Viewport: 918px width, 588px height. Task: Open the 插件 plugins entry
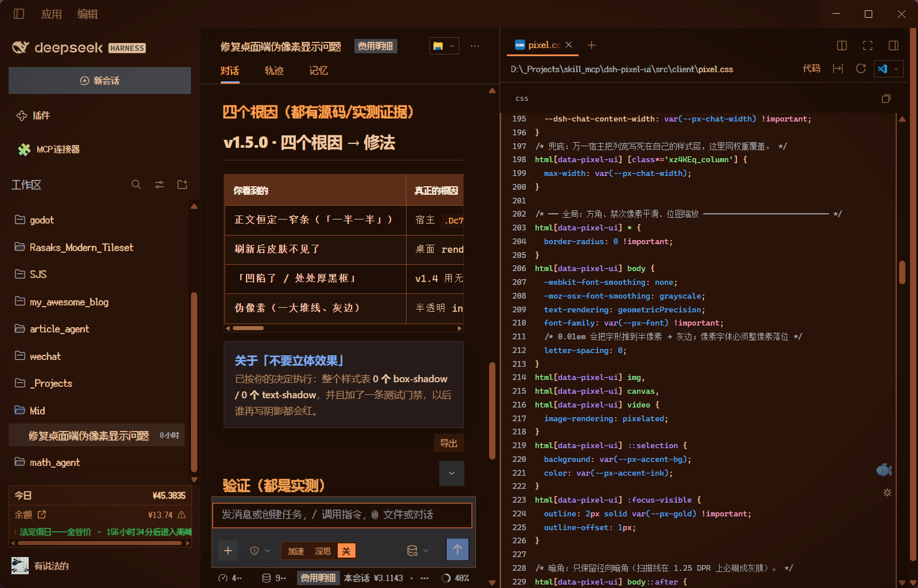click(33, 116)
